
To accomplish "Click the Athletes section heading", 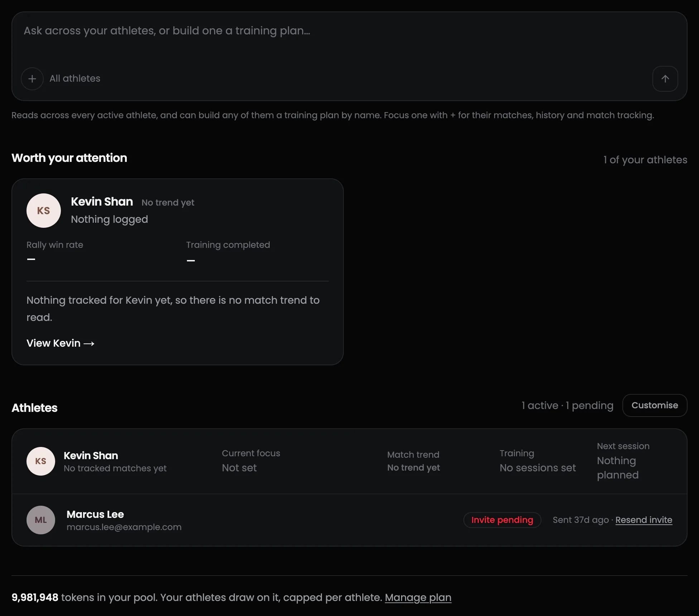I will [x=34, y=408].
